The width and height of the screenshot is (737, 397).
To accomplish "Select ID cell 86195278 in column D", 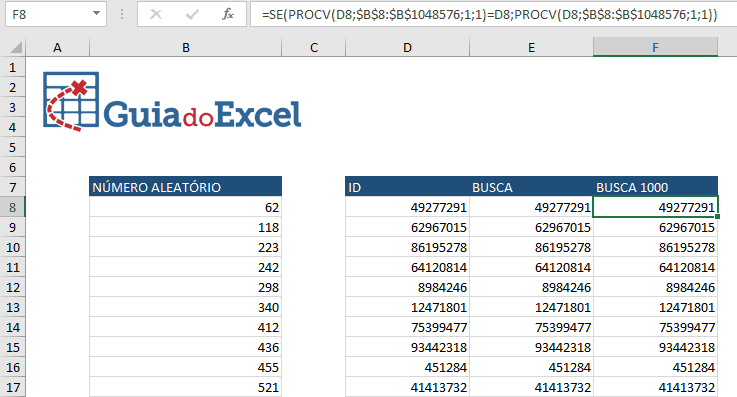I will 407,247.
